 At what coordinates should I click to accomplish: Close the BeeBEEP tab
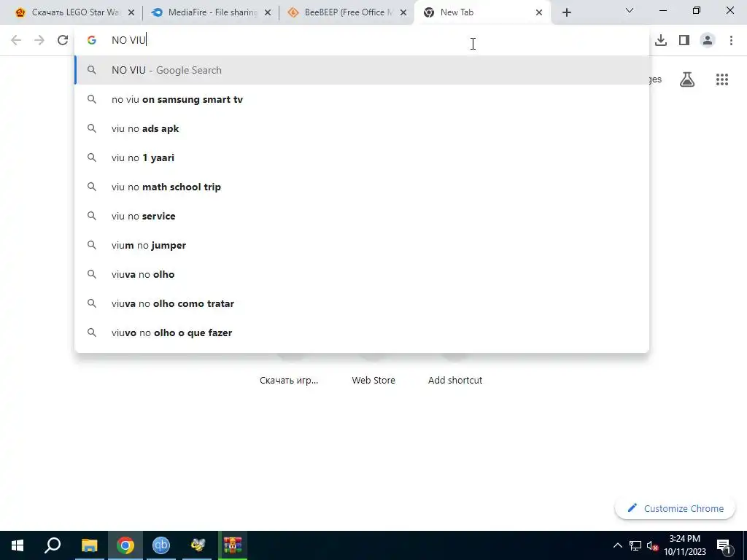(x=403, y=12)
